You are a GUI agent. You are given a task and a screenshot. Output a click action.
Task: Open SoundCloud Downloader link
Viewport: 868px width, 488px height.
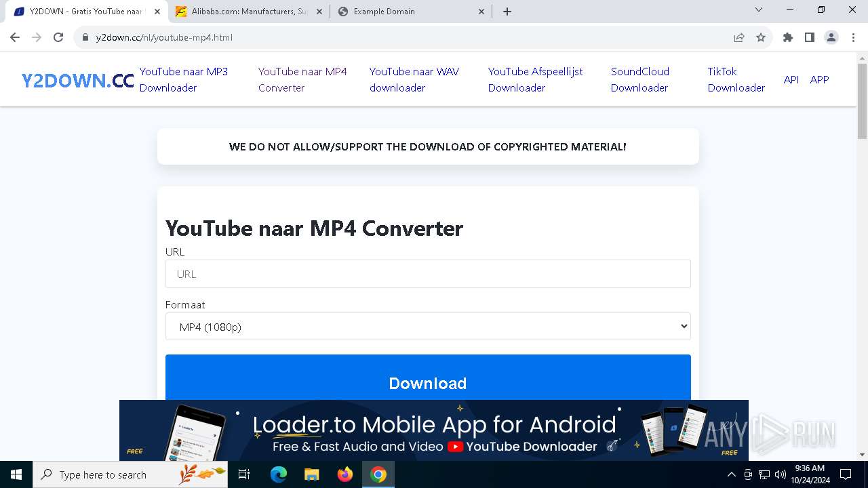click(639, 79)
